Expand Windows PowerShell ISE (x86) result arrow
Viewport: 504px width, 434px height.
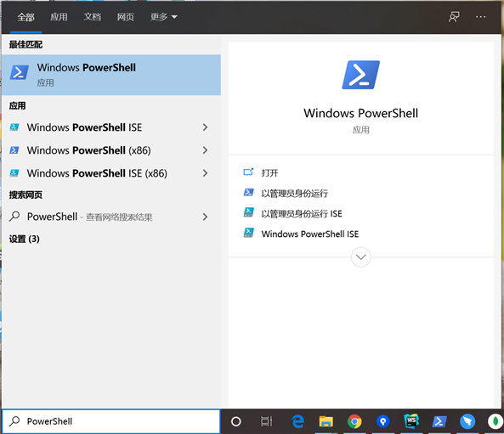pyautogui.click(x=205, y=173)
